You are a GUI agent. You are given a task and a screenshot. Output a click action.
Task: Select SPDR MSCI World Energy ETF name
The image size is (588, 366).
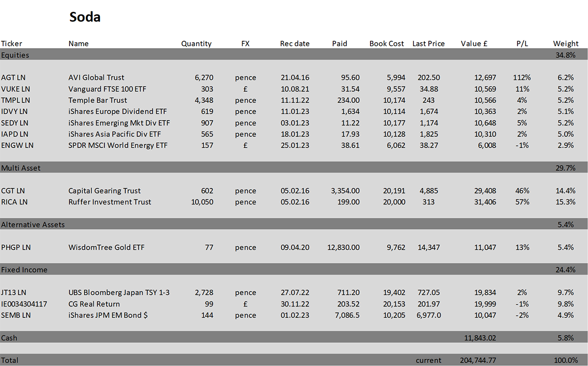pos(118,145)
